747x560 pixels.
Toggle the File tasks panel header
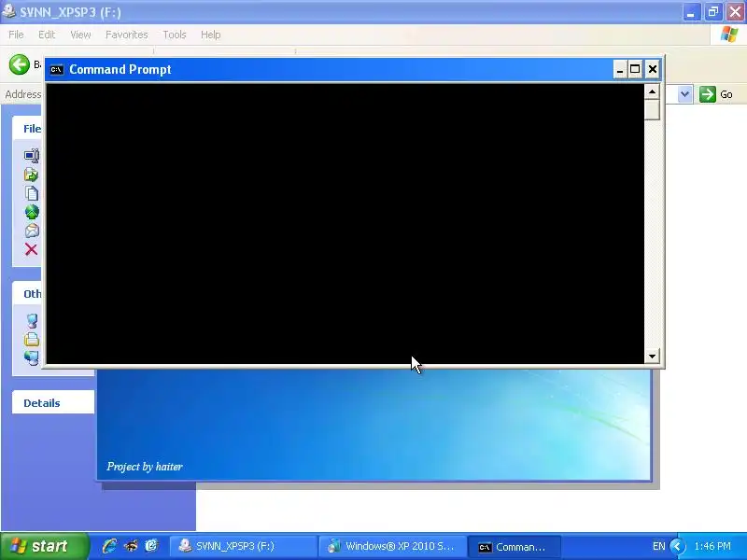[27, 129]
